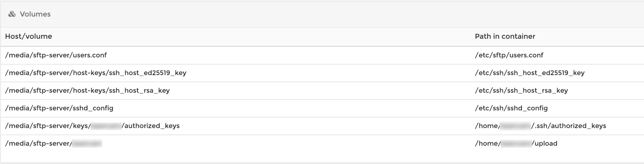644x164 pixels.
Task: Click the Volumes panel title
Action: pos(35,14)
